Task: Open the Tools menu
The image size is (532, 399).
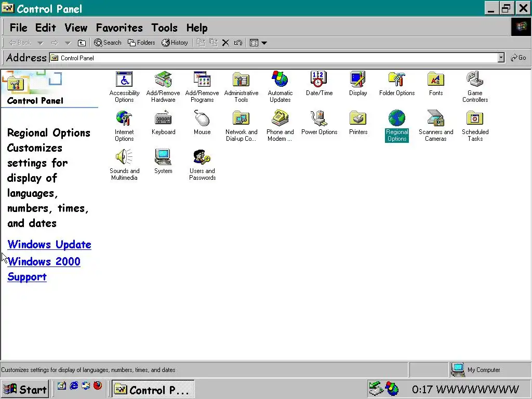Action: [164, 28]
